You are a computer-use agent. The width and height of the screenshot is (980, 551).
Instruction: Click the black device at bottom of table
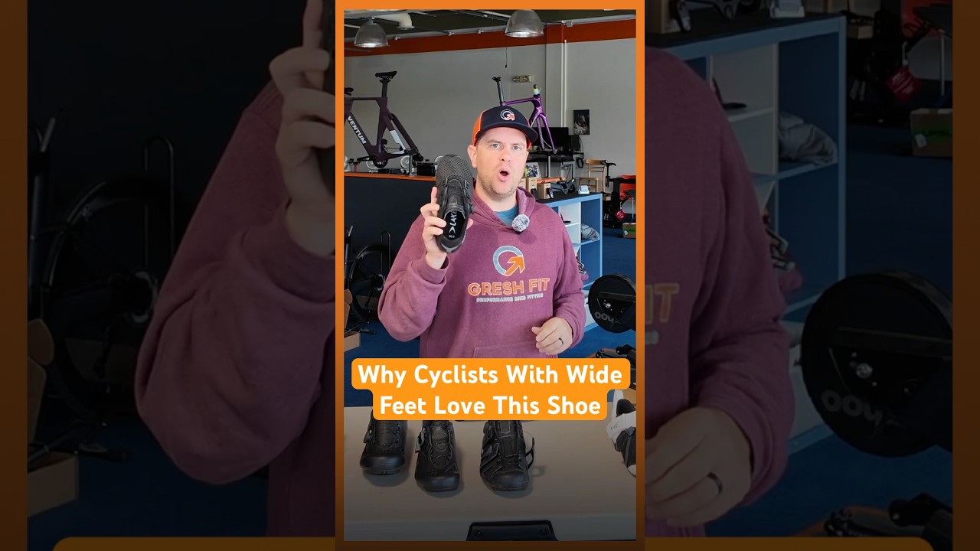tap(511, 530)
